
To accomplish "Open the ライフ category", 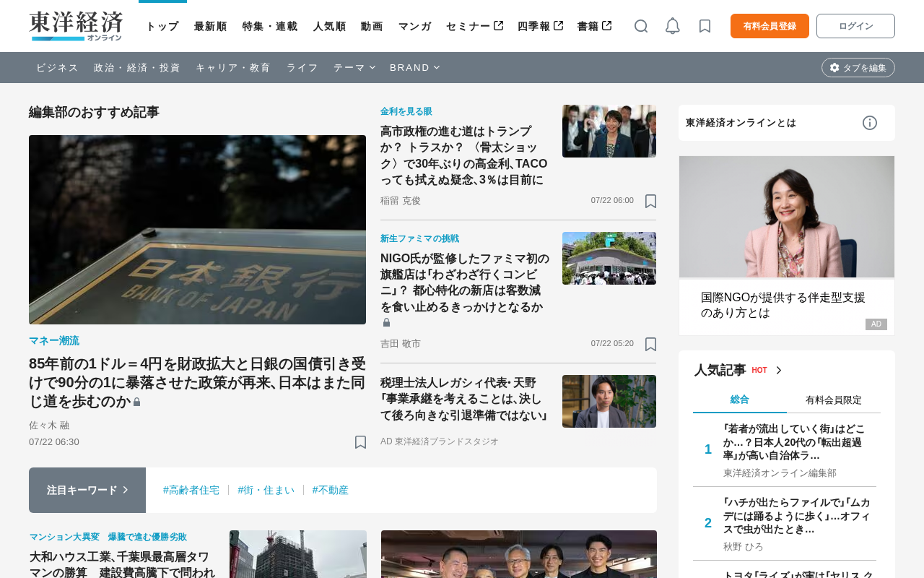I will tap(302, 67).
